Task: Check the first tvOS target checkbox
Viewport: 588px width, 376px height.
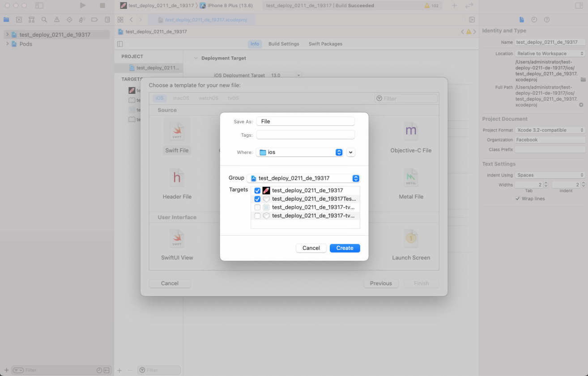Action: click(257, 207)
